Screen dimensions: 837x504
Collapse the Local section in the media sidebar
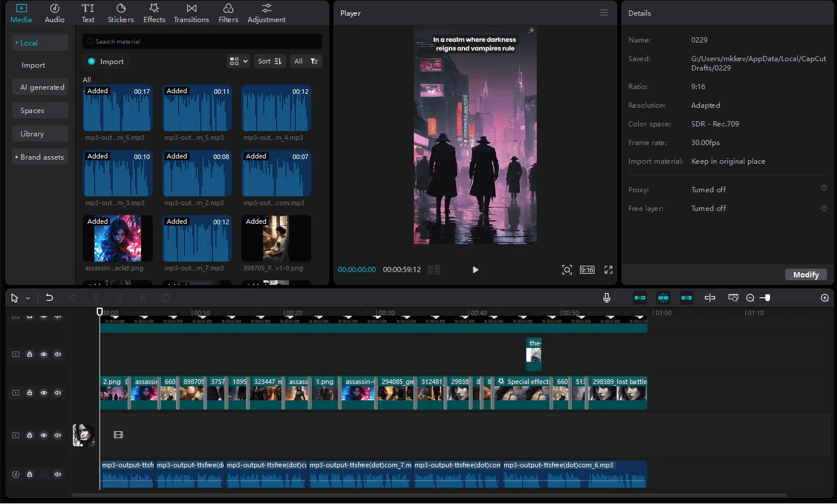40,43
